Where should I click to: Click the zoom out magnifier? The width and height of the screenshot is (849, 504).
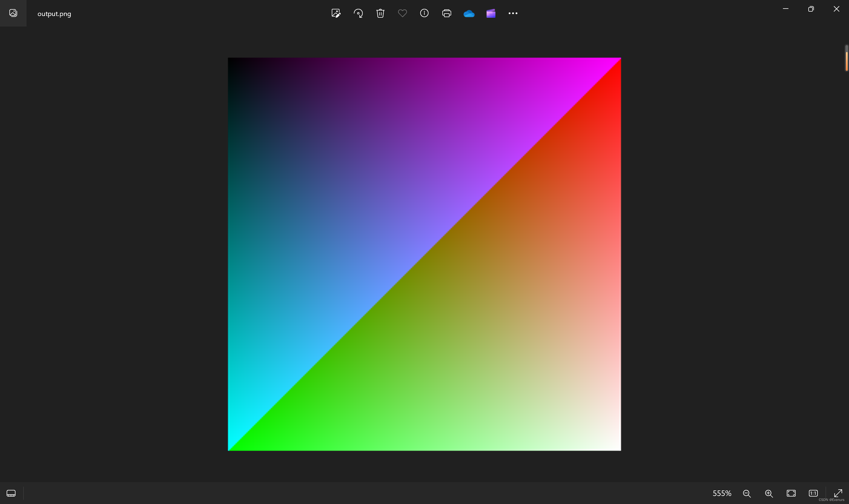(x=746, y=493)
